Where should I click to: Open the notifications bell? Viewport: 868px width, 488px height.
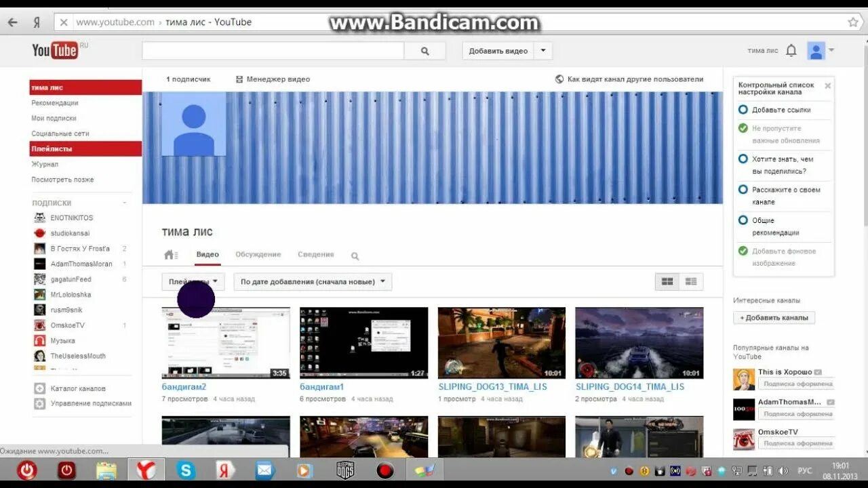point(791,51)
